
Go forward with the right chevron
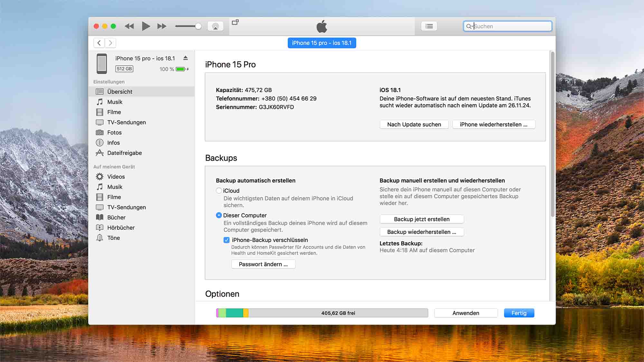(x=110, y=43)
